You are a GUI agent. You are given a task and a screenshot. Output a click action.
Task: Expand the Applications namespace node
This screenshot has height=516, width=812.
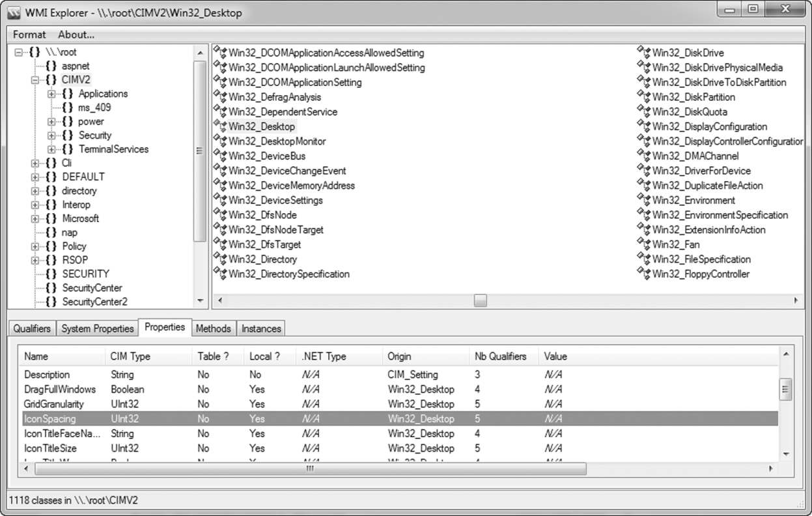[x=51, y=94]
